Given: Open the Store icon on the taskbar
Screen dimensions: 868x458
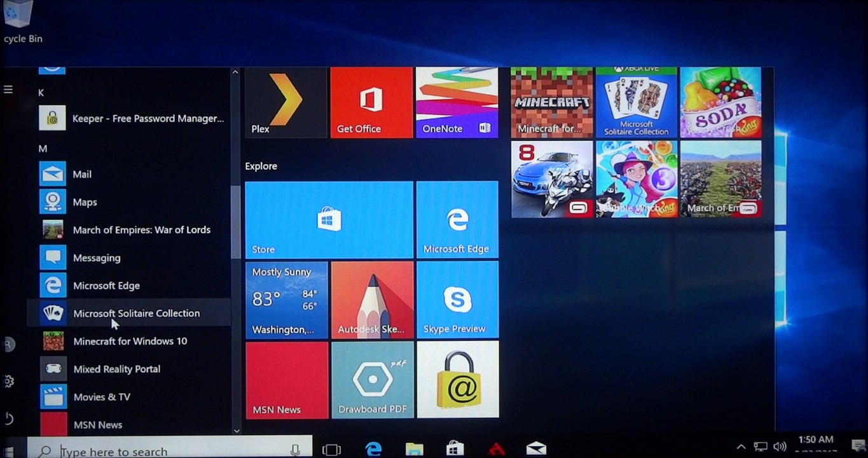Looking at the screenshot, I should click(x=455, y=449).
